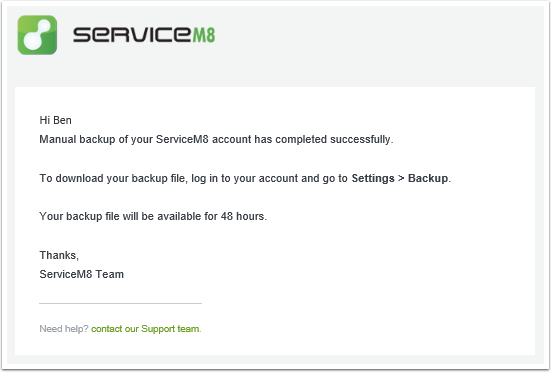
Task: Click the green M8 part of wordmark
Action: [204, 35]
